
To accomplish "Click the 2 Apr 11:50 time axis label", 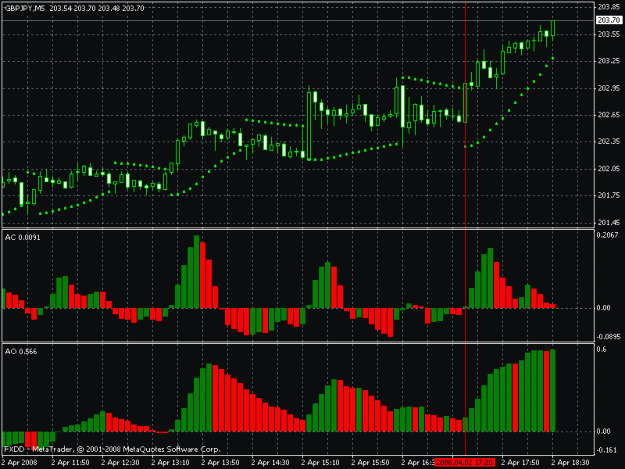I will pos(70,463).
